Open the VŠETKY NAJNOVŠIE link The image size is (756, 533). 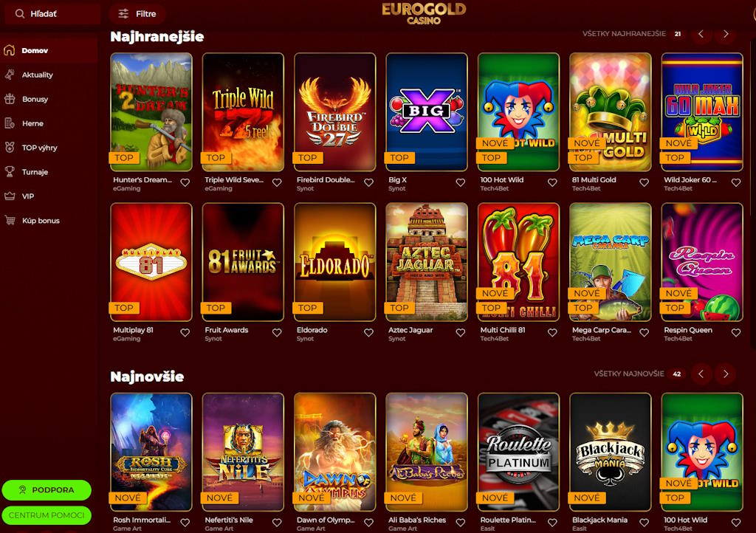pyautogui.click(x=629, y=374)
